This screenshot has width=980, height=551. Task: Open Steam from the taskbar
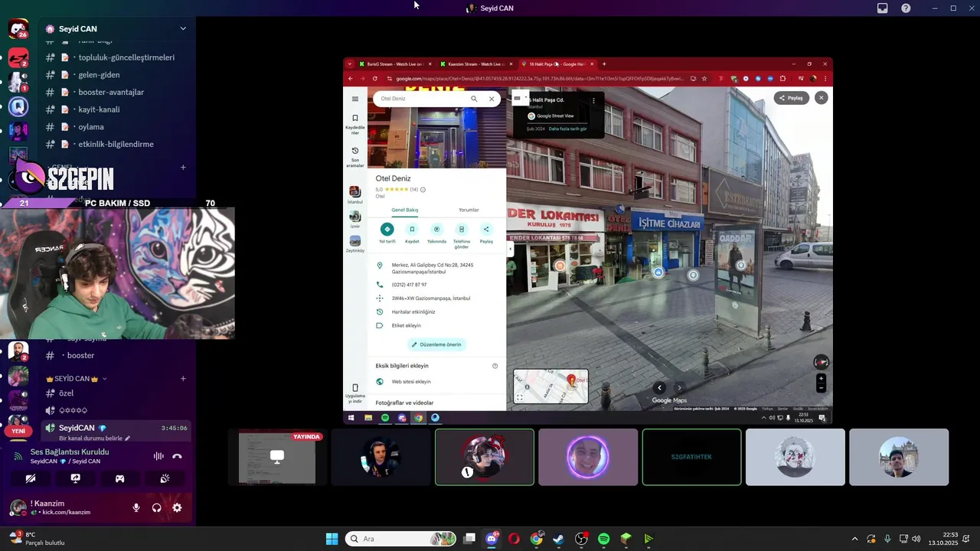click(559, 539)
